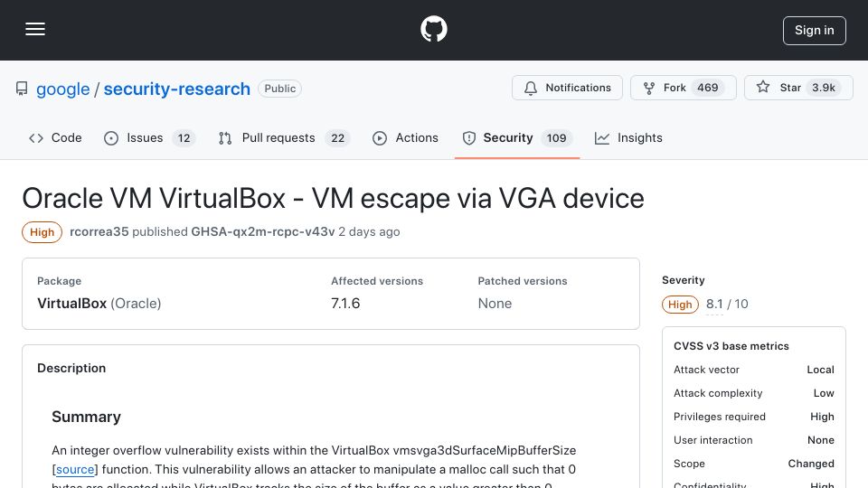
Task: Go to the GitHub homepage logo
Action: pyautogui.click(x=433, y=29)
